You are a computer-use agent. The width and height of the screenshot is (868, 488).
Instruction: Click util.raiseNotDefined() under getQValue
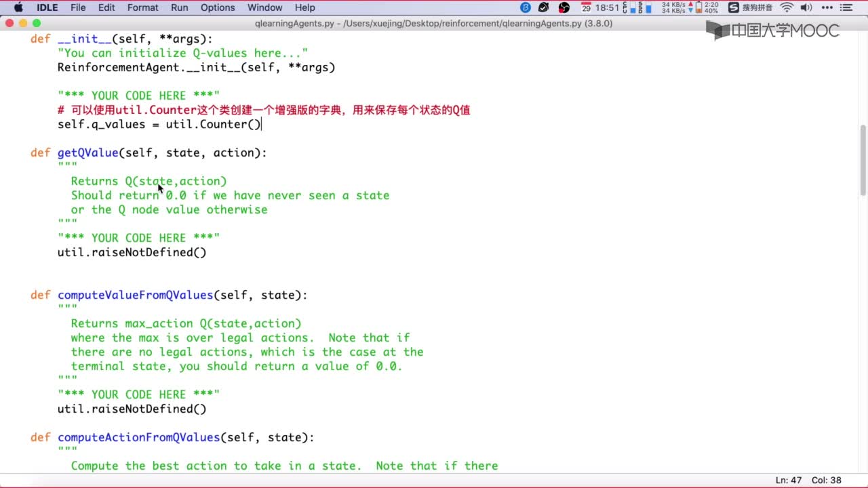click(132, 252)
